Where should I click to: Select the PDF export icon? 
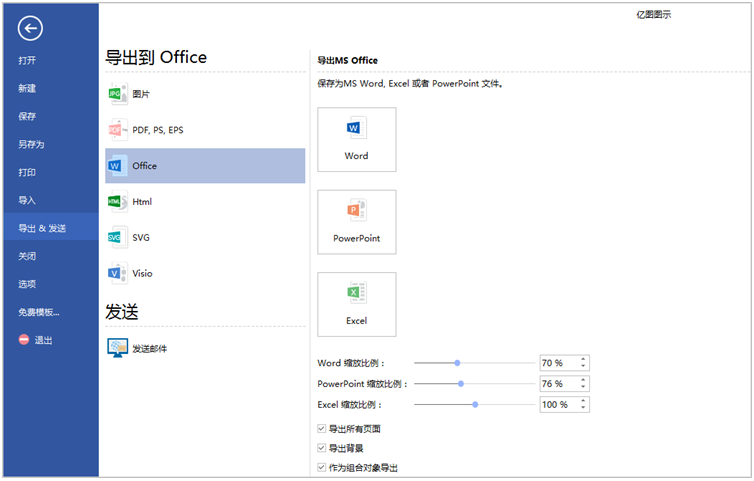(x=118, y=130)
